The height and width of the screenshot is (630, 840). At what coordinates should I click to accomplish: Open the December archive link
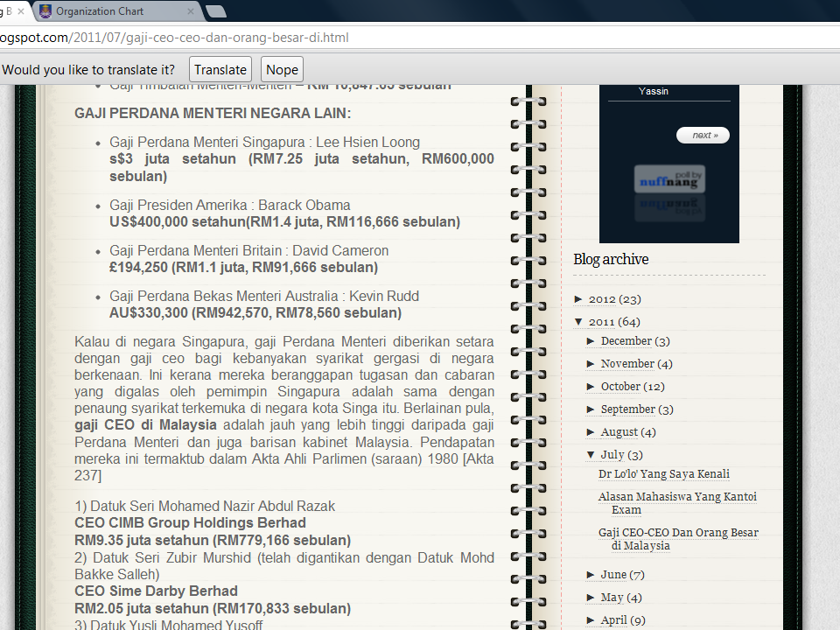tap(626, 341)
